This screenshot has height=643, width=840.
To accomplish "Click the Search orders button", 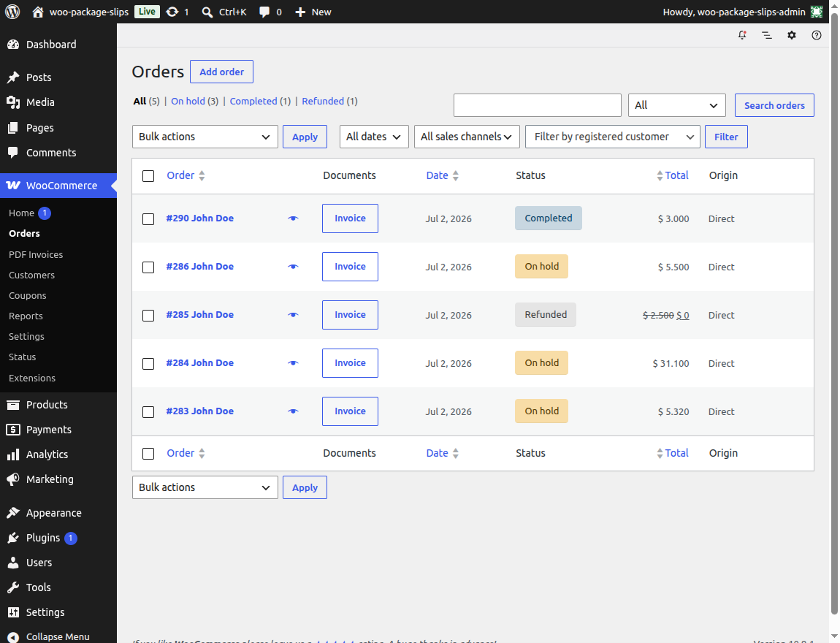I will point(774,105).
